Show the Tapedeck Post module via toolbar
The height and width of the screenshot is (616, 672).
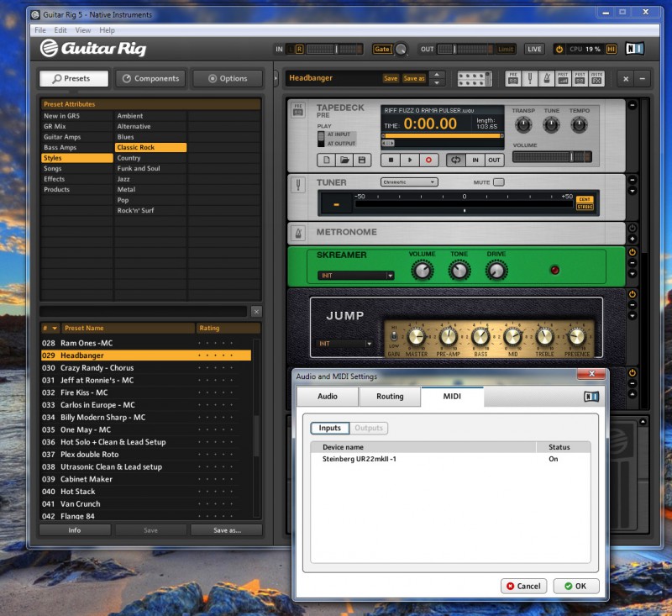click(x=580, y=78)
